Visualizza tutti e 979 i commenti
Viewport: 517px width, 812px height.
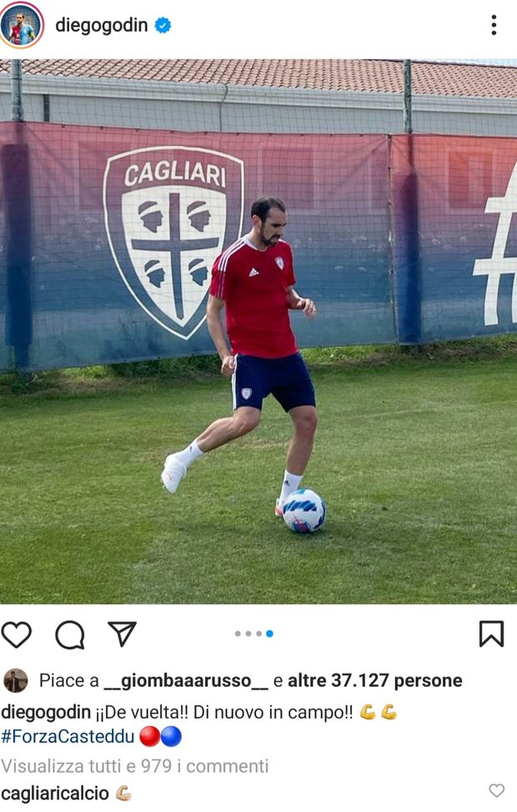click(134, 766)
